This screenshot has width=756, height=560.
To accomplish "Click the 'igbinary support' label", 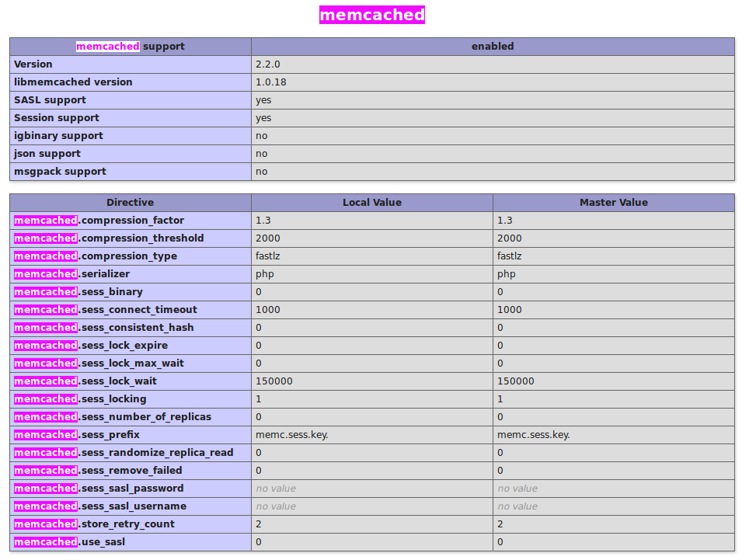I will pos(58,135).
